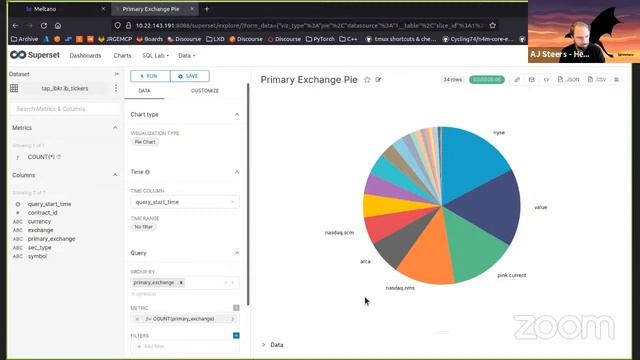The height and width of the screenshot is (360, 640).
Task: Collapse the Time section
Action: pos(237,172)
